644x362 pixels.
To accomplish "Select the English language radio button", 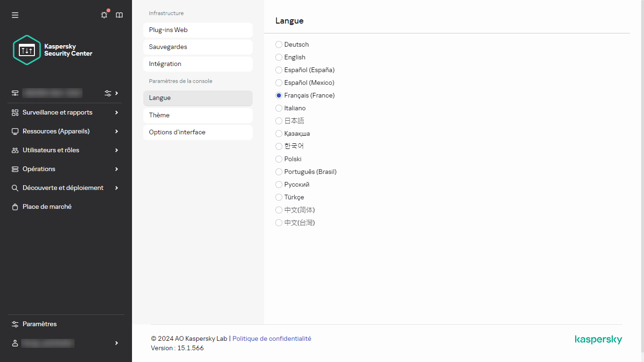I will [x=279, y=58].
